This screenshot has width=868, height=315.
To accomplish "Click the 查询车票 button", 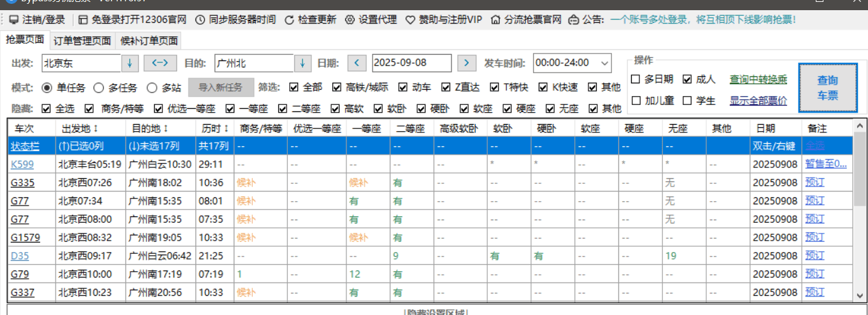I will (x=828, y=88).
